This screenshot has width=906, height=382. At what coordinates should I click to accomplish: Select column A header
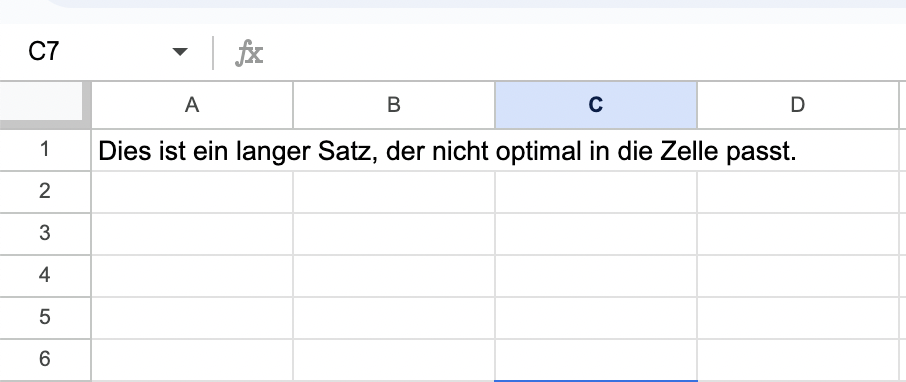[x=192, y=105]
